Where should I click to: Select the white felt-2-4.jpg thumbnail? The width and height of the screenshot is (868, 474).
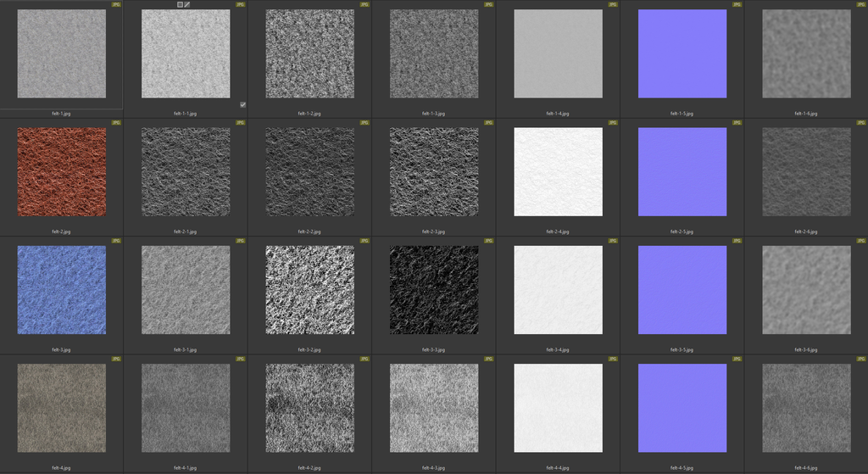(x=558, y=172)
